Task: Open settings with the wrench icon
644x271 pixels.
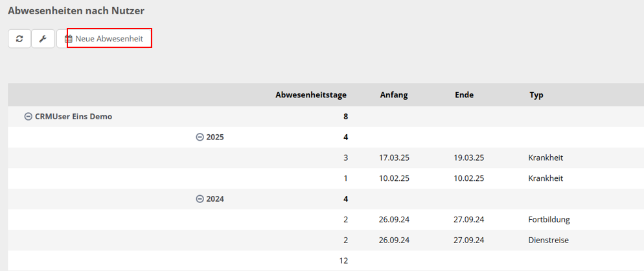Action: [43, 39]
